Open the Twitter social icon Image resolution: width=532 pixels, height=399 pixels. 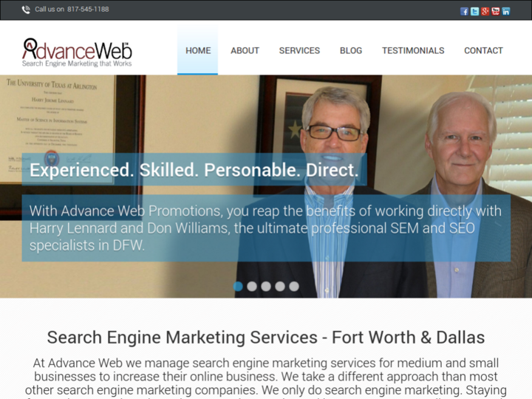(x=474, y=12)
